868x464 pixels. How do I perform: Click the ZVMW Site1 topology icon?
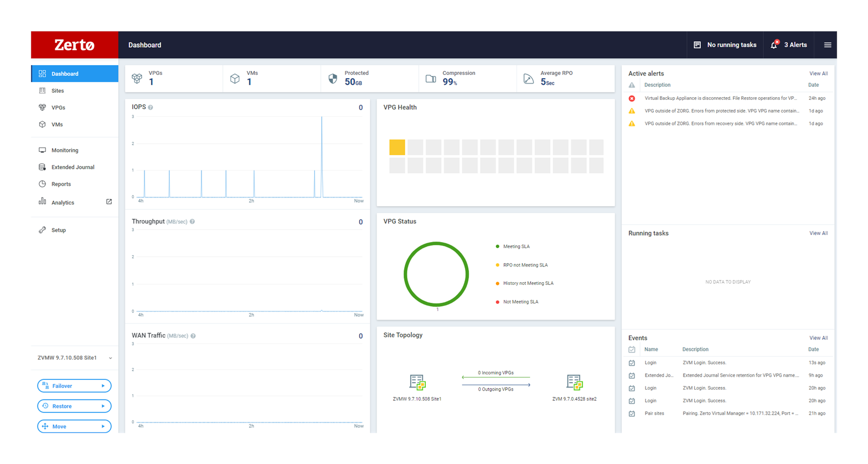click(x=417, y=382)
